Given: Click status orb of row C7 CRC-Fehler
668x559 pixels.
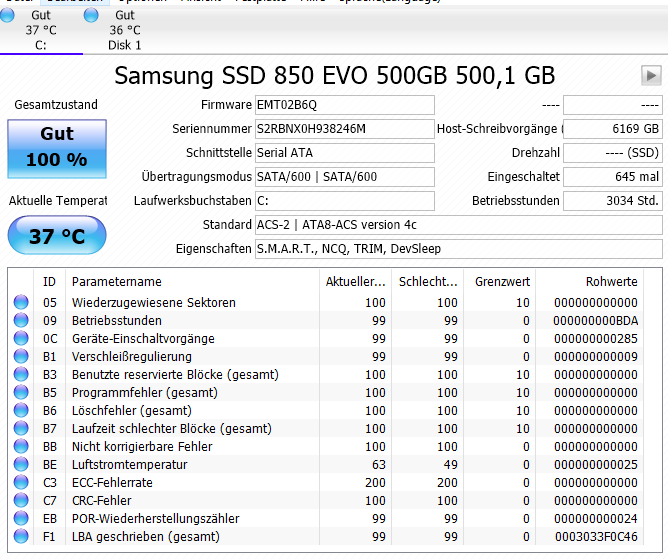Looking at the screenshot, I should click(21, 500).
